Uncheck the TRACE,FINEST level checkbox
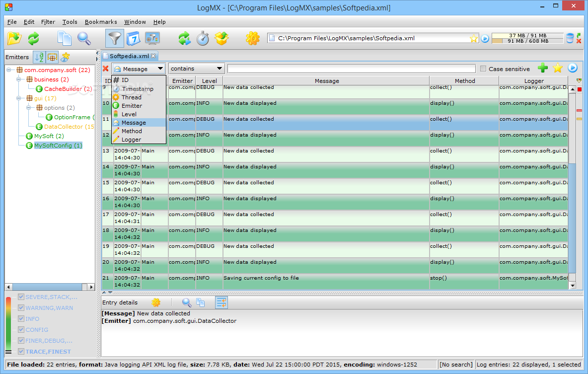588x374 pixels. (21, 351)
